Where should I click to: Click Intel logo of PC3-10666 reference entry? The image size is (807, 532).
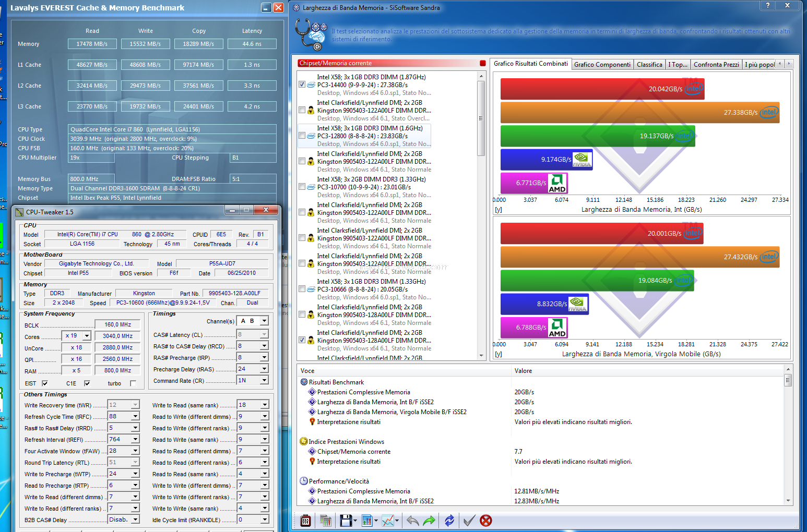tap(311, 289)
